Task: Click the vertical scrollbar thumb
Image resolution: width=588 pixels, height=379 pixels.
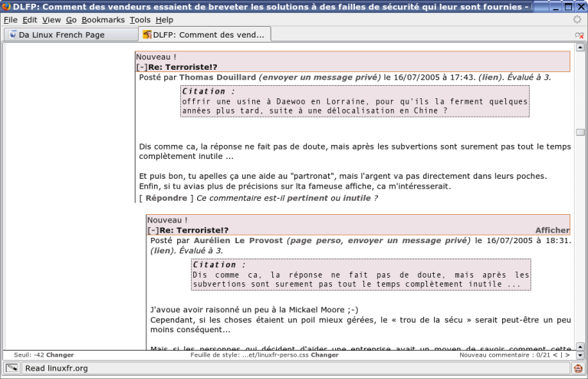Action: (580, 133)
